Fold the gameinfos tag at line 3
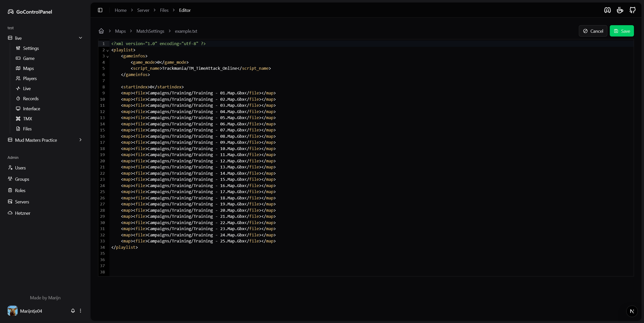This screenshot has height=323, width=644. click(108, 56)
